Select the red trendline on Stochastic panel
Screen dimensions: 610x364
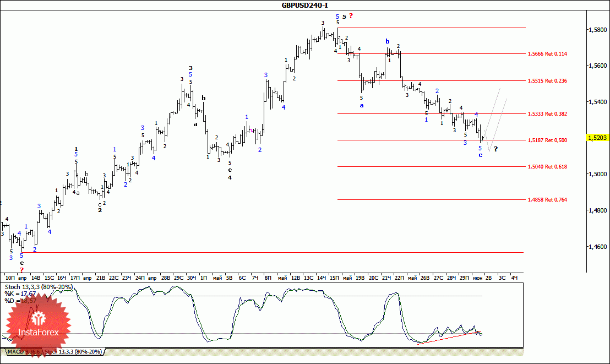click(x=448, y=338)
